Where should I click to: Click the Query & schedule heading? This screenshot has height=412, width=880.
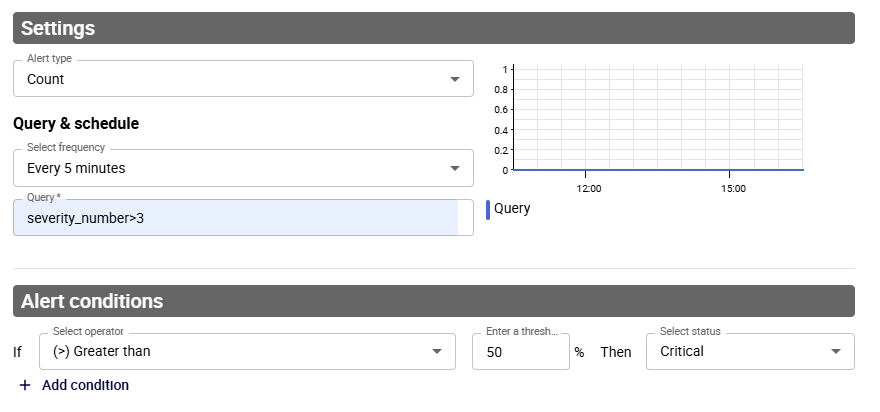pos(76,124)
